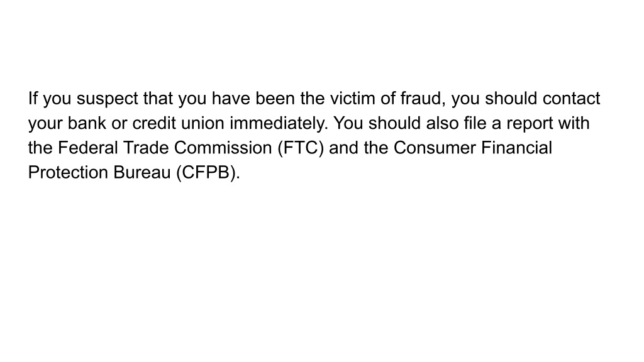Click the word "Federal" in third line
644x362 pixels.
[x=88, y=148]
